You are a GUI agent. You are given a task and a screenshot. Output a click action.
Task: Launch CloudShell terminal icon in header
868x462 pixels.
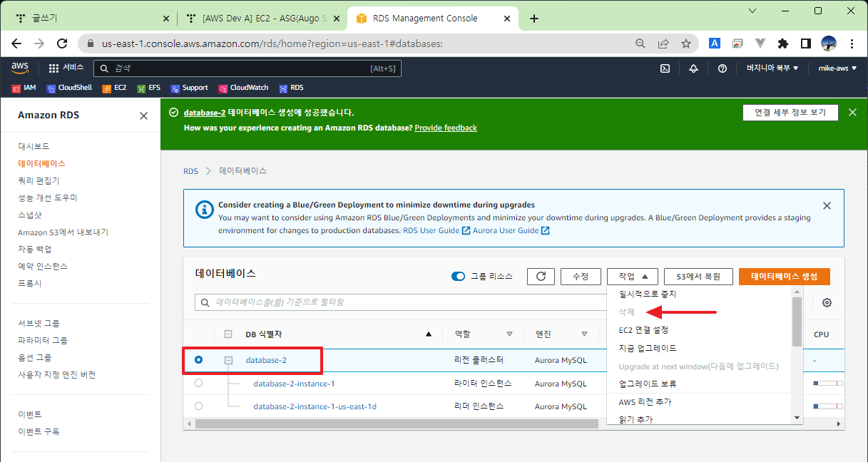coord(665,68)
